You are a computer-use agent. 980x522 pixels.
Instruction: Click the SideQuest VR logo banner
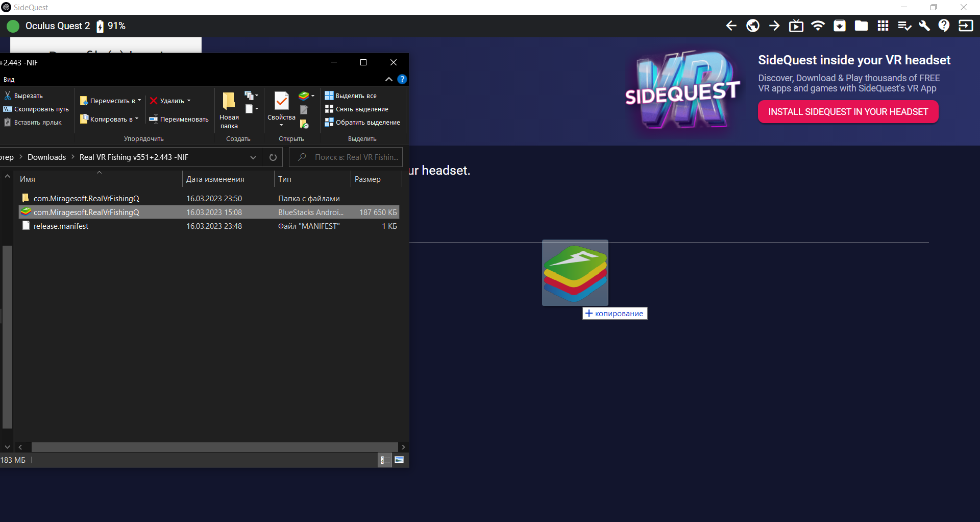tap(682, 90)
